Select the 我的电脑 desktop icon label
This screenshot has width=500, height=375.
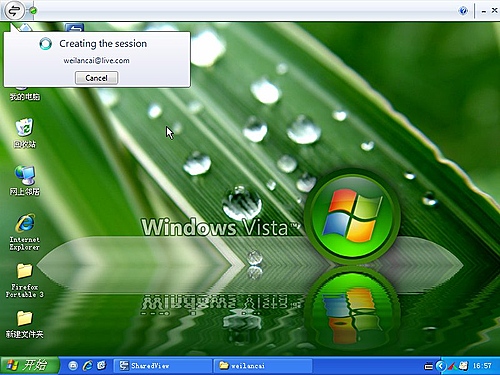(25, 97)
